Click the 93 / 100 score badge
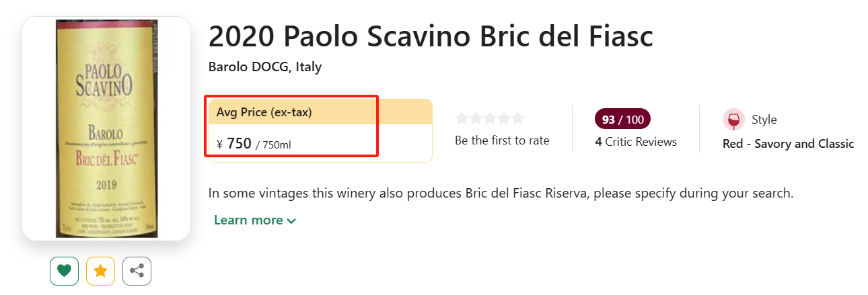Screen dimensions: 868x295 (x=622, y=120)
